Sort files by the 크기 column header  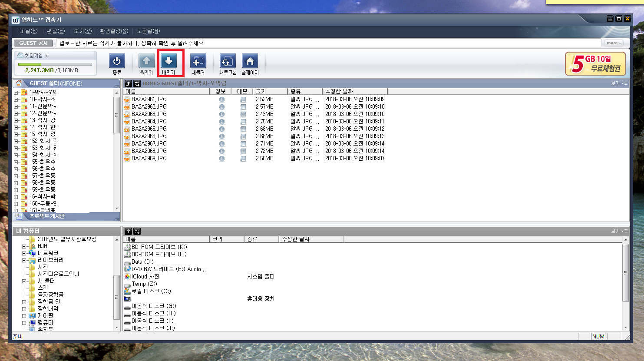[x=270, y=91]
